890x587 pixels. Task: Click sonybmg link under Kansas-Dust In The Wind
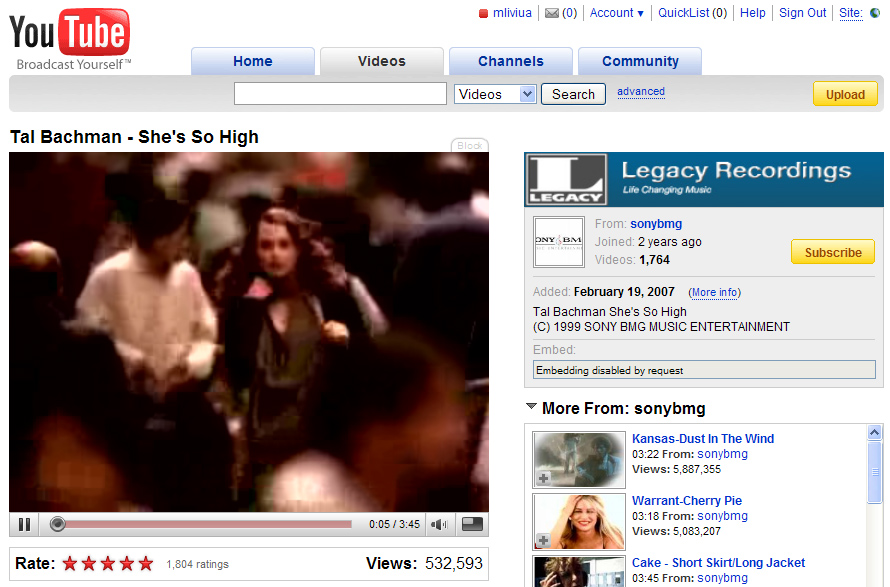[722, 454]
